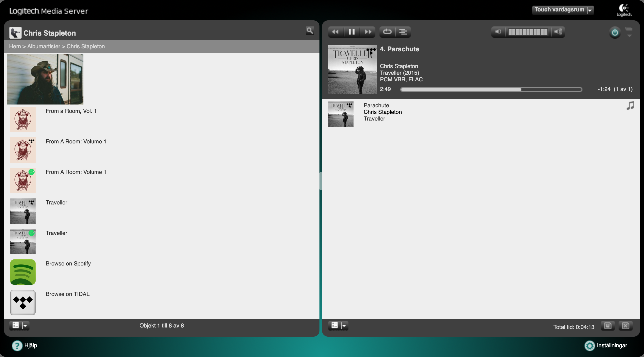Clear the playlist with X icon

(626, 326)
